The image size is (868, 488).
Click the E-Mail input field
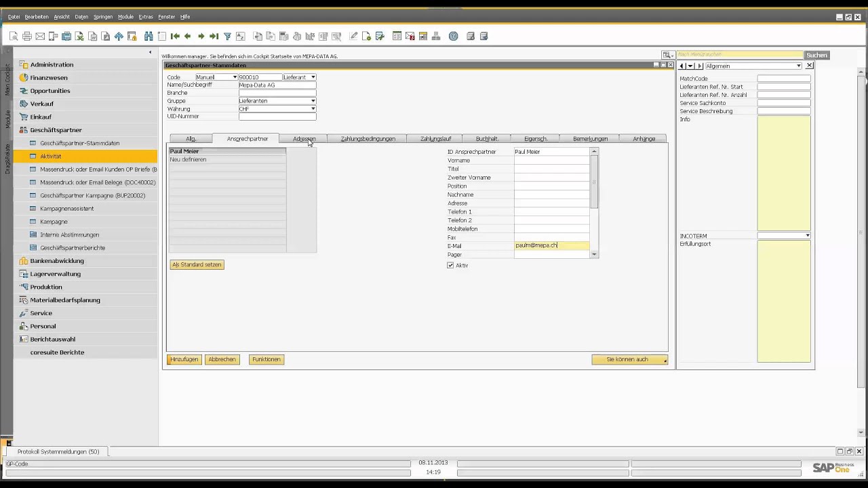pos(551,246)
